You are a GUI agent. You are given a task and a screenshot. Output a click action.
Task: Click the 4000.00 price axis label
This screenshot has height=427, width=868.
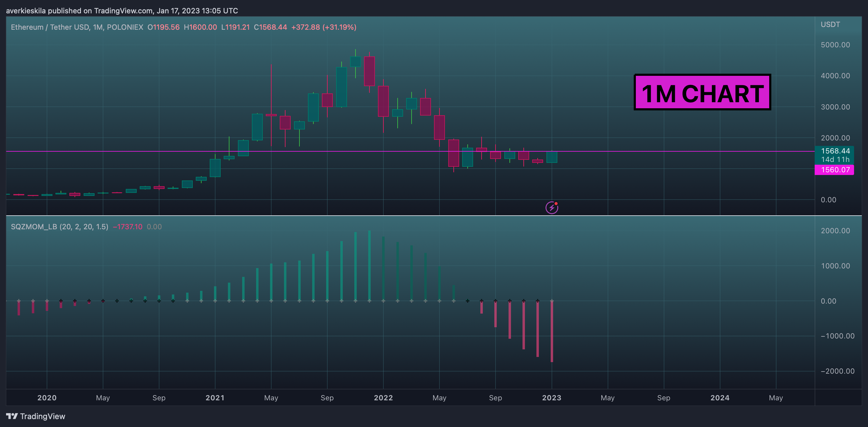(x=835, y=76)
